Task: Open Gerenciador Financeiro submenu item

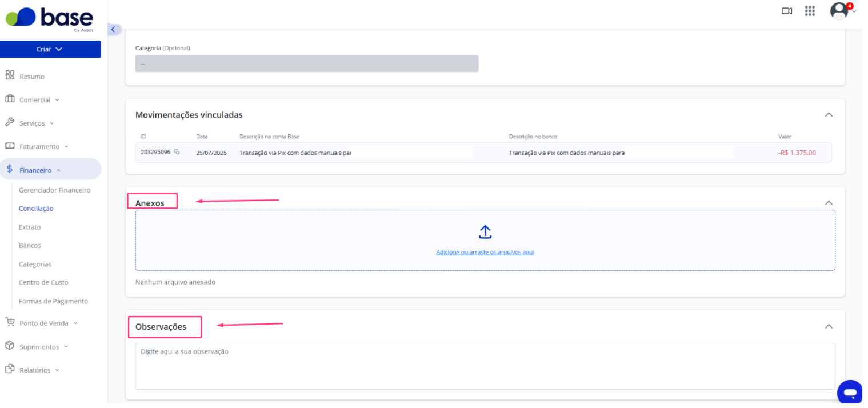Action: [x=54, y=190]
